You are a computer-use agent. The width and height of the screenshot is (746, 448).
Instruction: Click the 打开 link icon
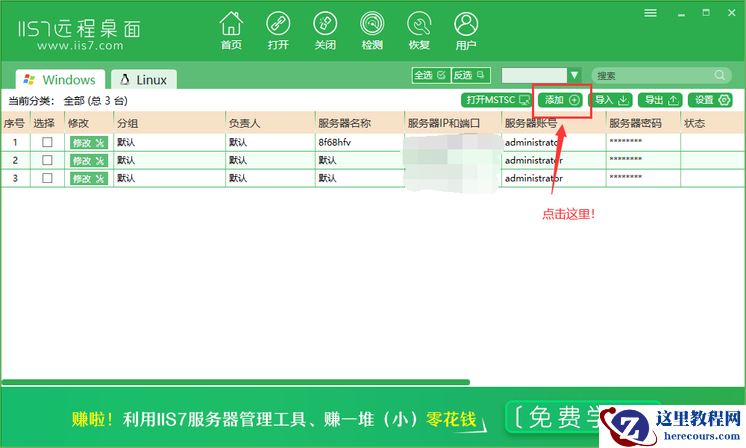pyautogui.click(x=278, y=30)
